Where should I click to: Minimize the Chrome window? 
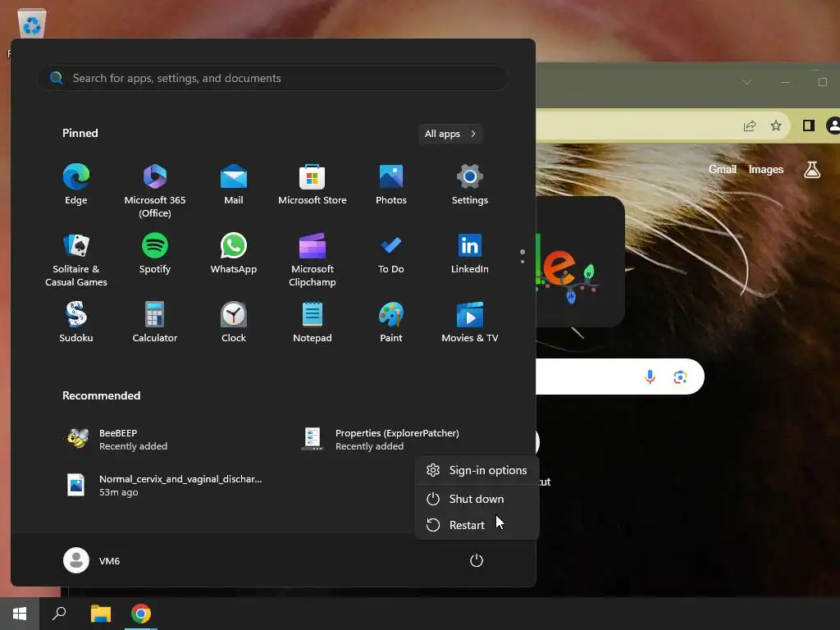(785, 82)
